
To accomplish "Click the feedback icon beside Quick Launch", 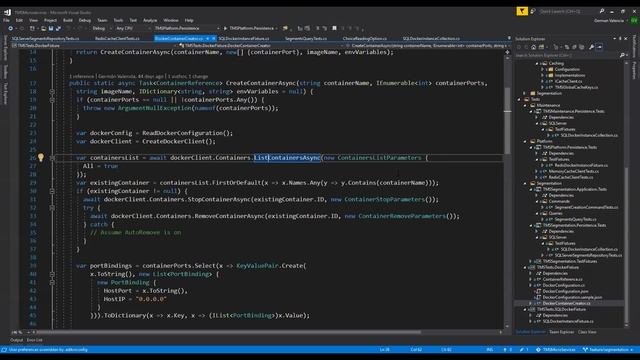I will (x=533, y=11).
